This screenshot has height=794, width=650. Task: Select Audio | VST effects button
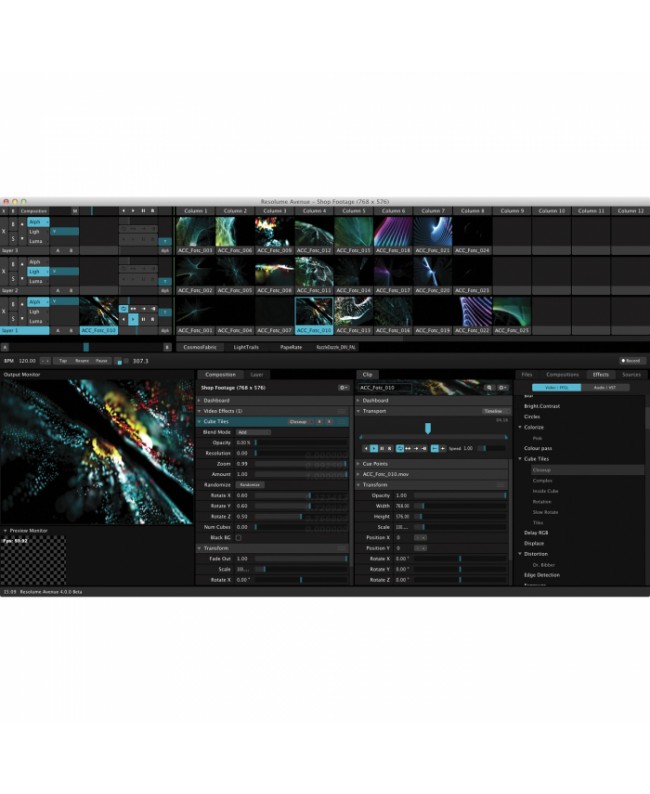coord(605,388)
